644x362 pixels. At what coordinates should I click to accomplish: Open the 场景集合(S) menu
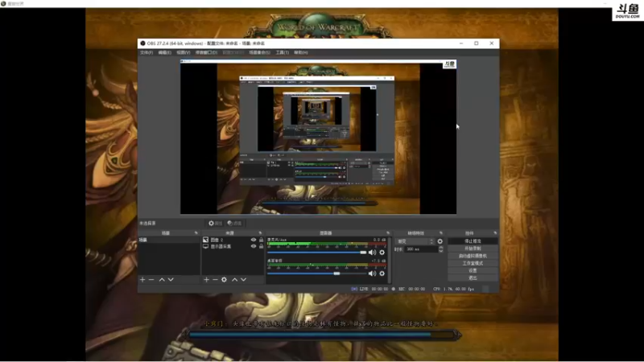pos(259,52)
